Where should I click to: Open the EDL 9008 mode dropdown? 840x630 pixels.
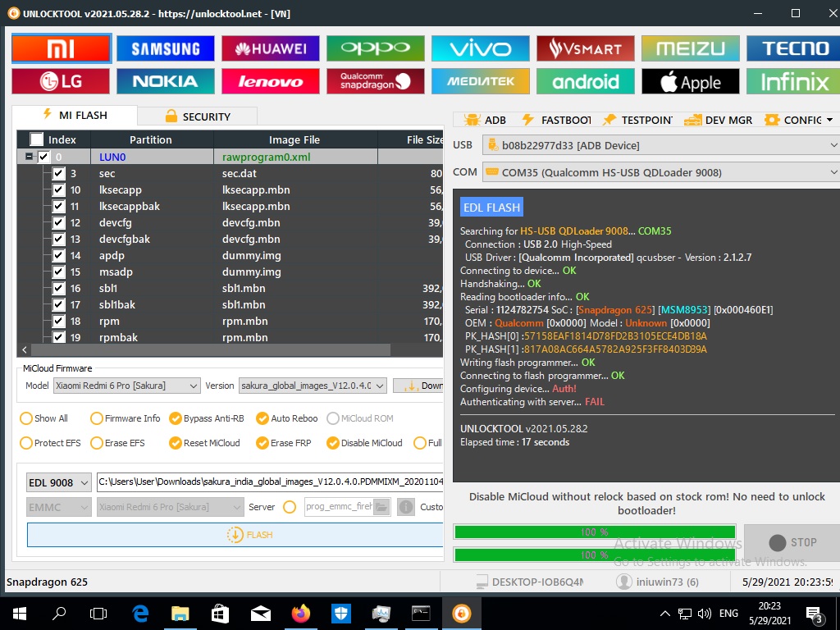(58, 482)
